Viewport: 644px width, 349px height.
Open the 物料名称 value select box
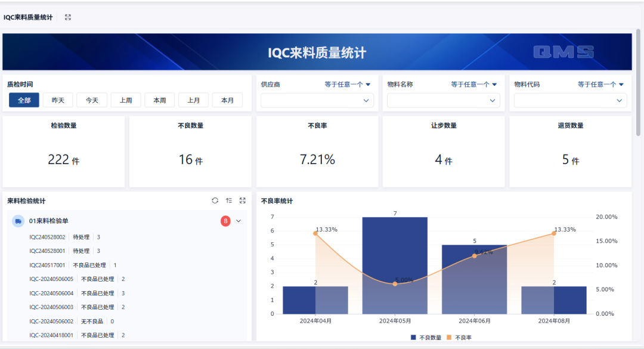pos(443,100)
